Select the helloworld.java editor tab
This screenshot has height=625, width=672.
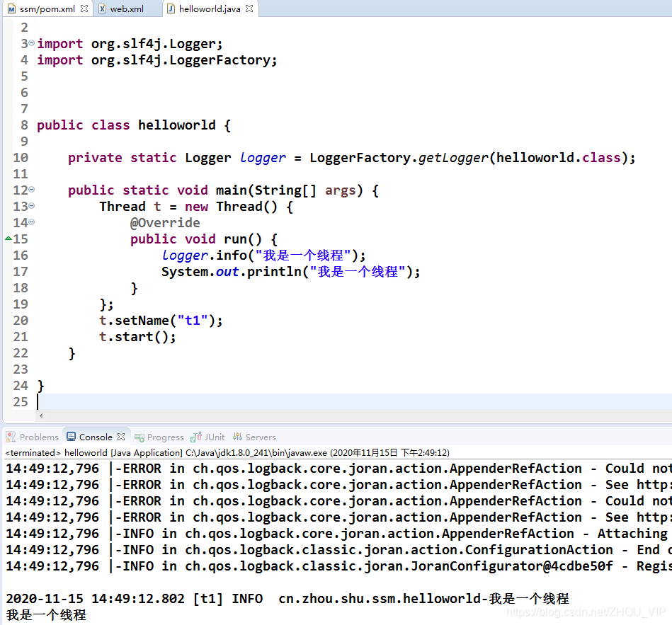[x=210, y=8]
